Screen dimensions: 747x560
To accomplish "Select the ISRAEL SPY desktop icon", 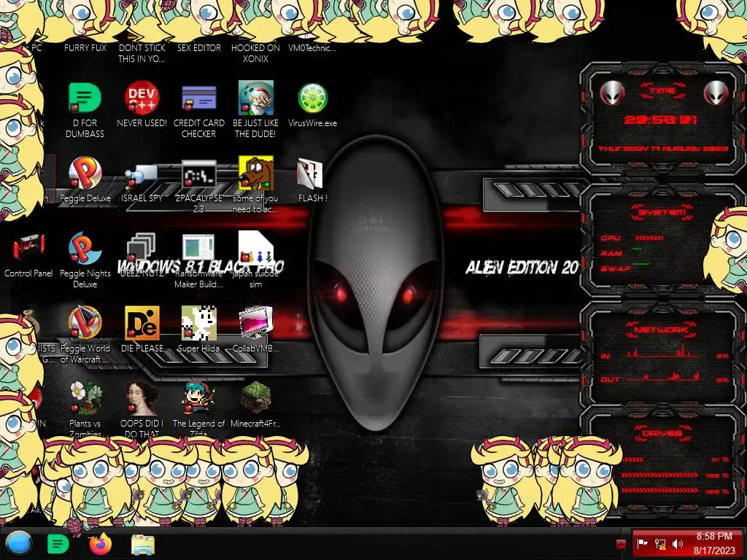I will point(142,176).
